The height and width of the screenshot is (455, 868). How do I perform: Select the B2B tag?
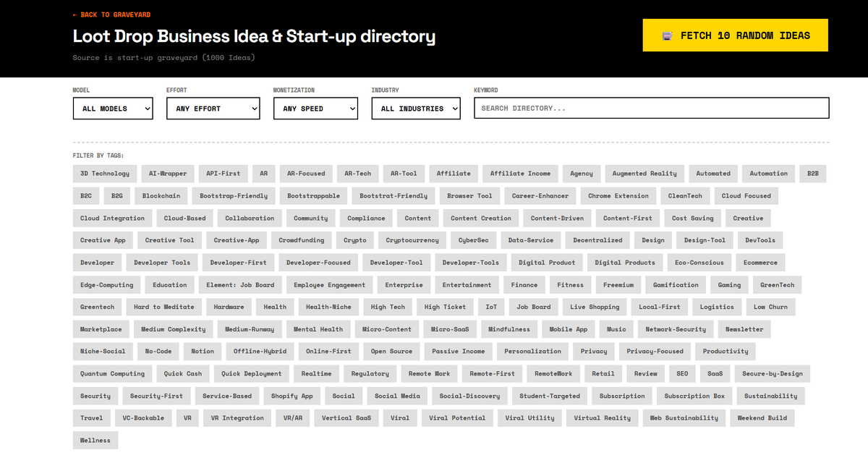813,174
